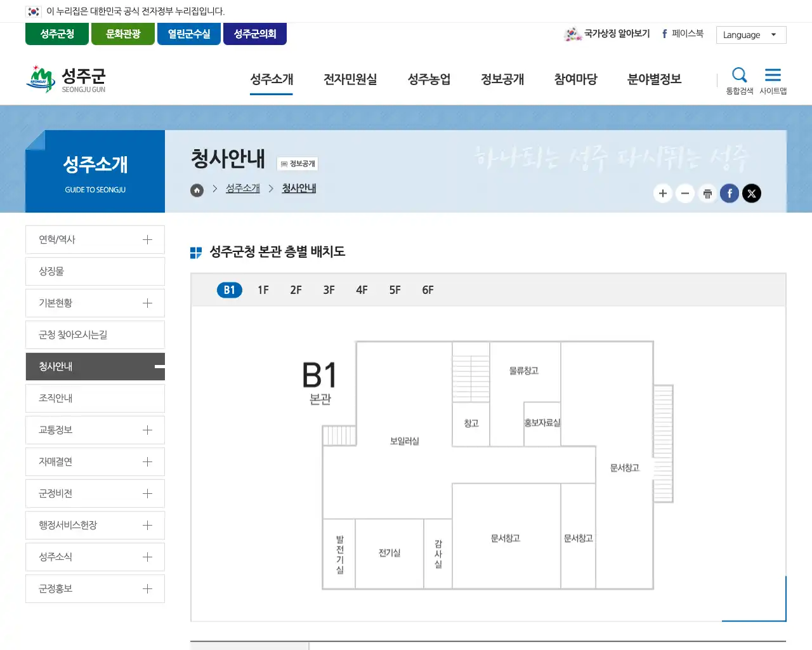Select the 4F floor tab

coord(362,290)
